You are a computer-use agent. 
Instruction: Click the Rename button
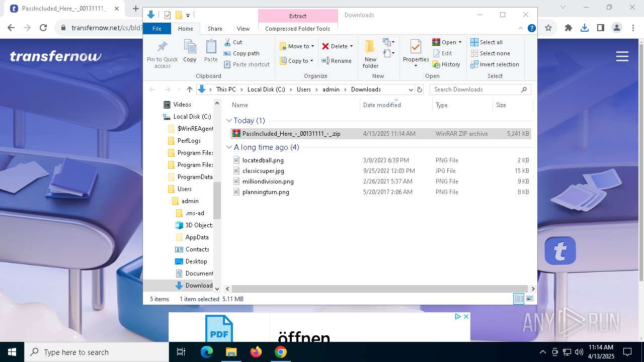(337, 61)
